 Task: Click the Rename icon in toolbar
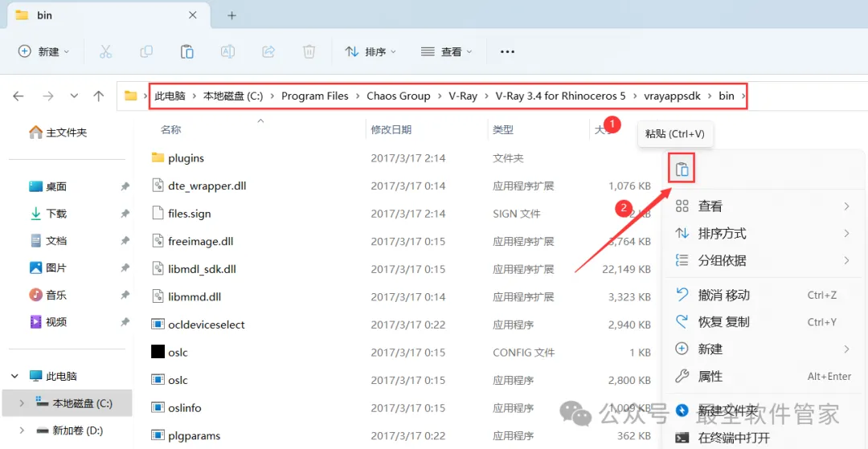click(227, 51)
